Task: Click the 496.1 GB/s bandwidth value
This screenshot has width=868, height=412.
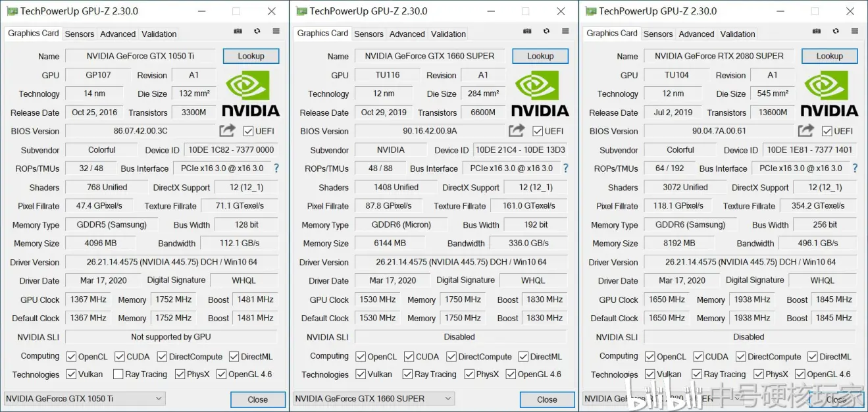Action: pos(819,243)
